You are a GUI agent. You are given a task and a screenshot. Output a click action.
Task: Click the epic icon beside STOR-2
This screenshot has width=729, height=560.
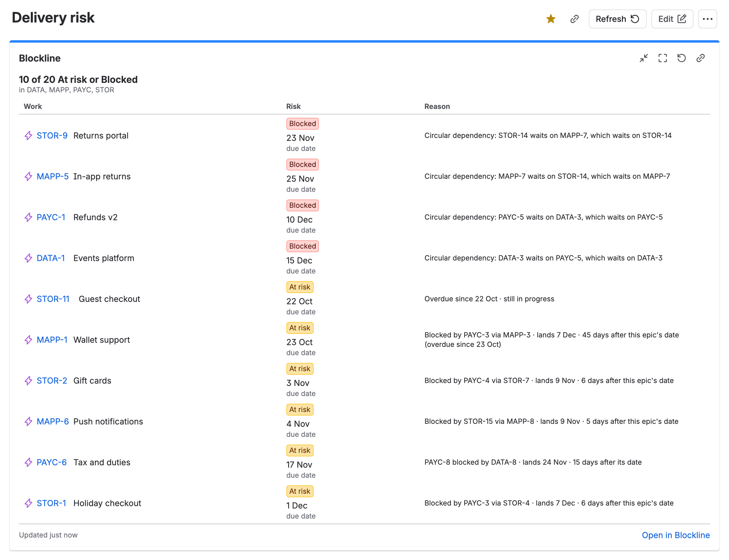28,381
